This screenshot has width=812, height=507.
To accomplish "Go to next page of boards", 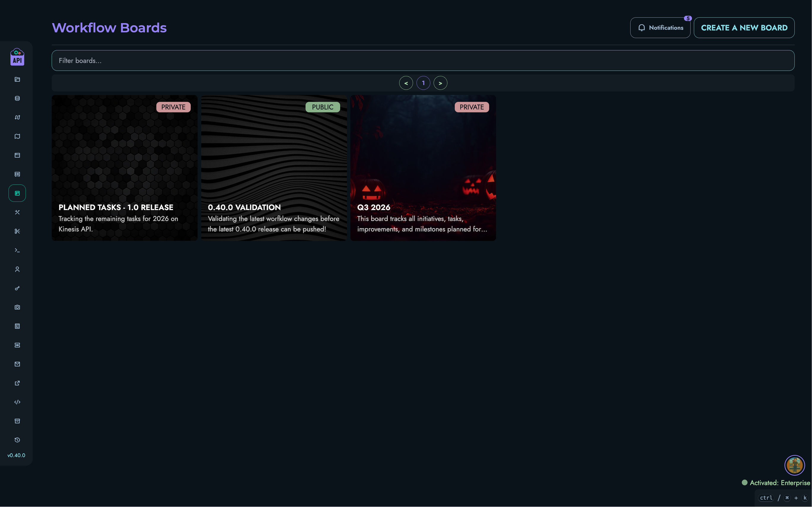I will [440, 83].
